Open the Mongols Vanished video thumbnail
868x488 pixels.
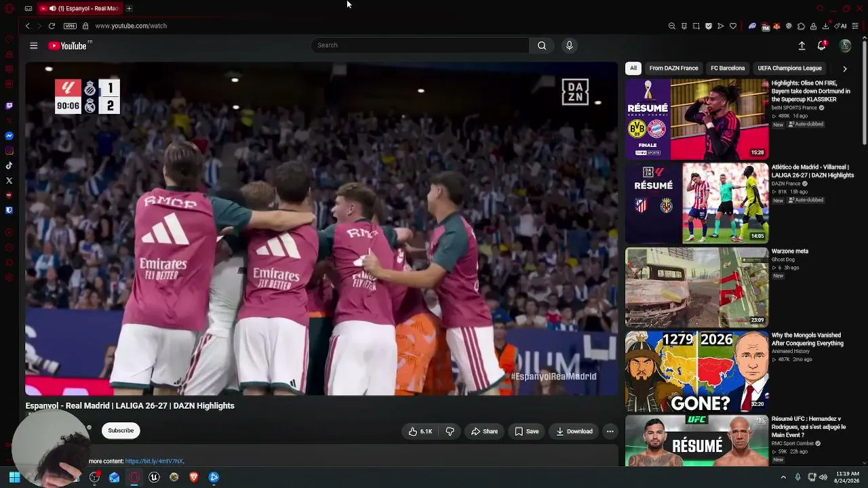(x=697, y=371)
